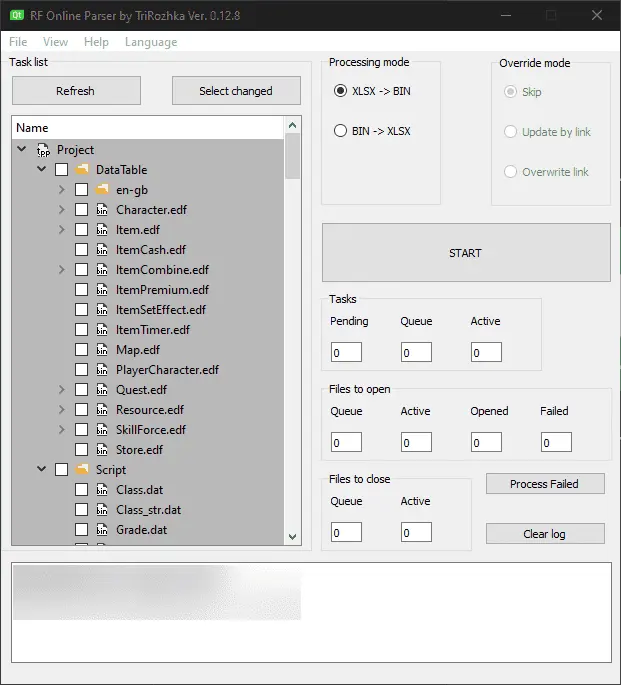
Task: Click the Script folder icon
Action: 82,470
